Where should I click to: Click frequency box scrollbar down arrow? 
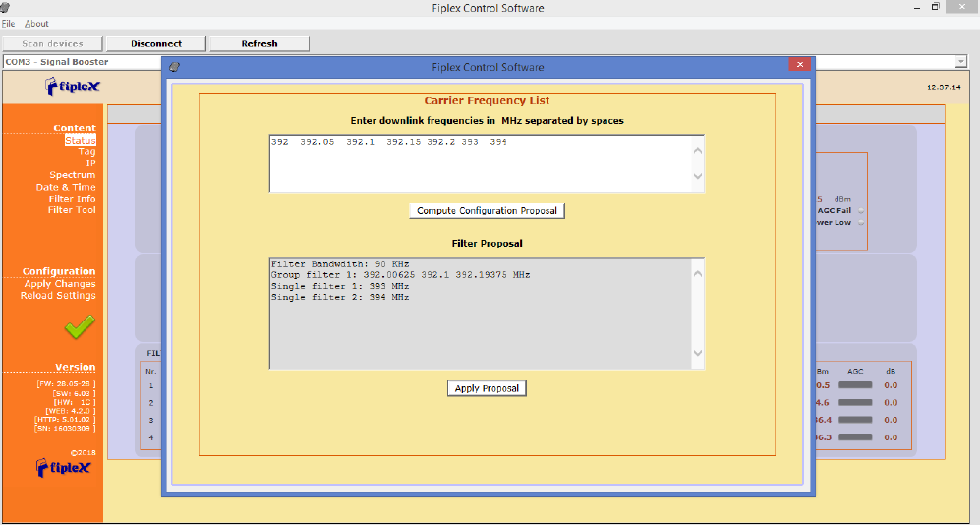pyautogui.click(x=698, y=176)
